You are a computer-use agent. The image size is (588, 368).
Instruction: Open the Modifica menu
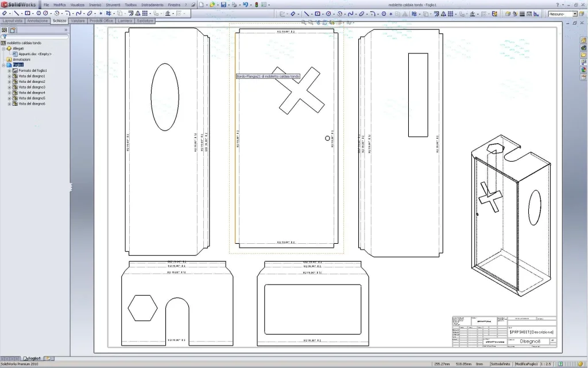(59, 5)
